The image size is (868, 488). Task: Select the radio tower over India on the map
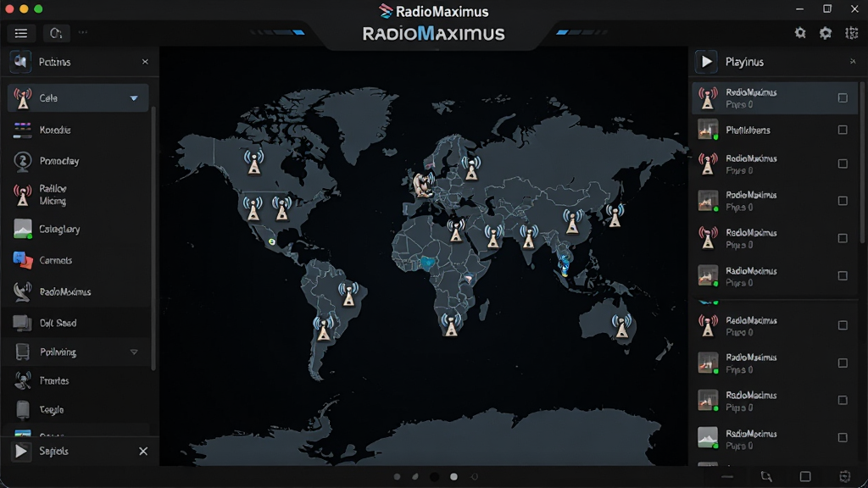(529, 236)
